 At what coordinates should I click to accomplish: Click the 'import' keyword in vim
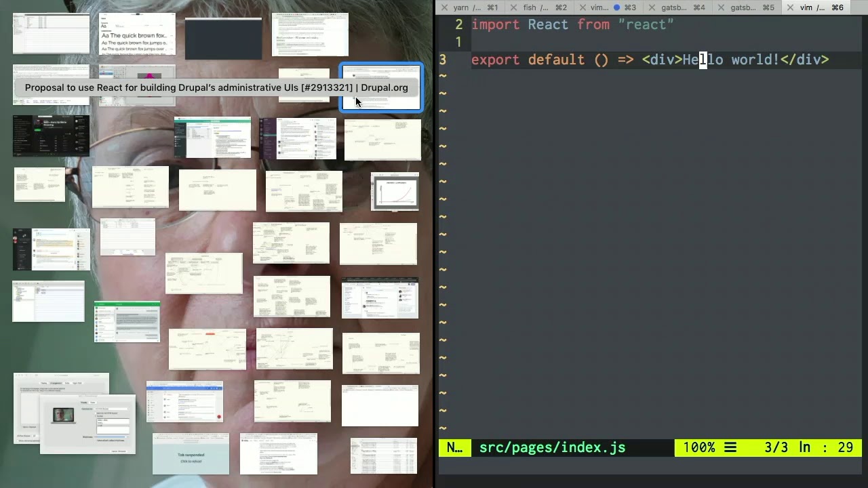tap(496, 24)
